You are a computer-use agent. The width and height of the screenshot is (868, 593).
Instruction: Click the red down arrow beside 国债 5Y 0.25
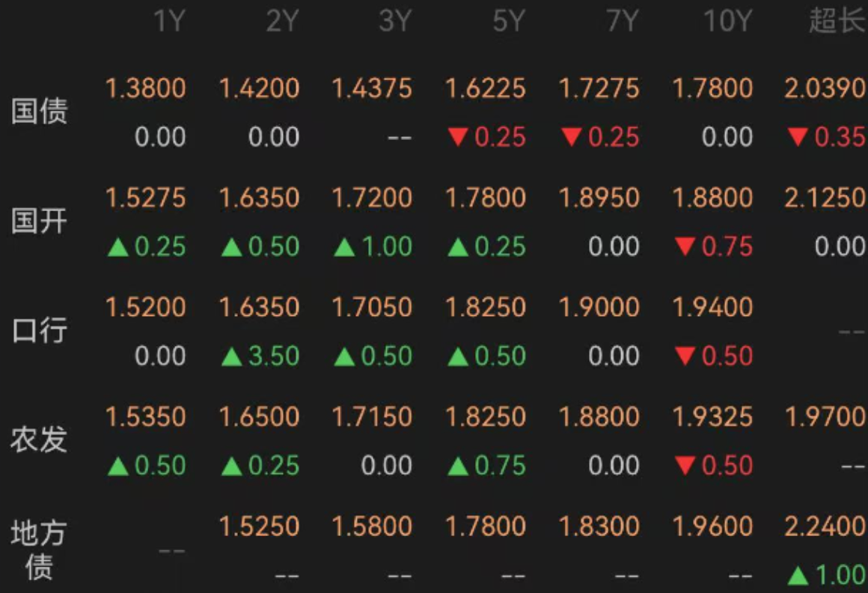click(459, 136)
